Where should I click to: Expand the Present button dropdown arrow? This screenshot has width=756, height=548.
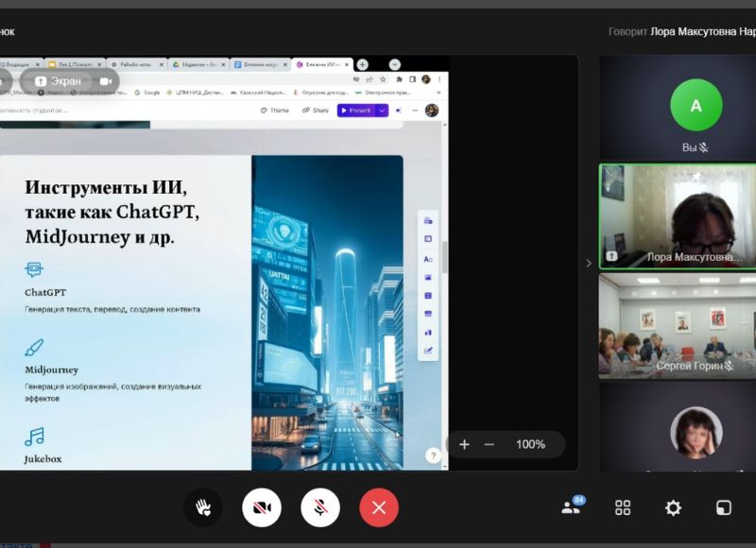pos(382,111)
